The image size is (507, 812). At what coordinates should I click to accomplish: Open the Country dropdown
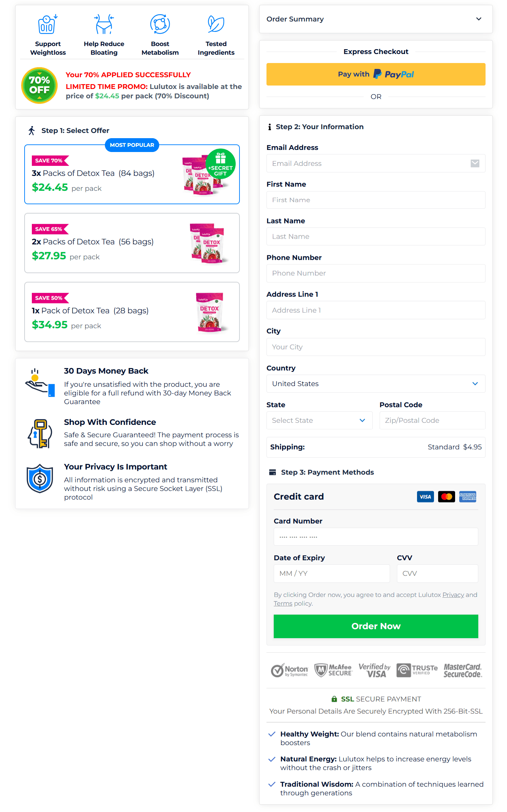(375, 384)
